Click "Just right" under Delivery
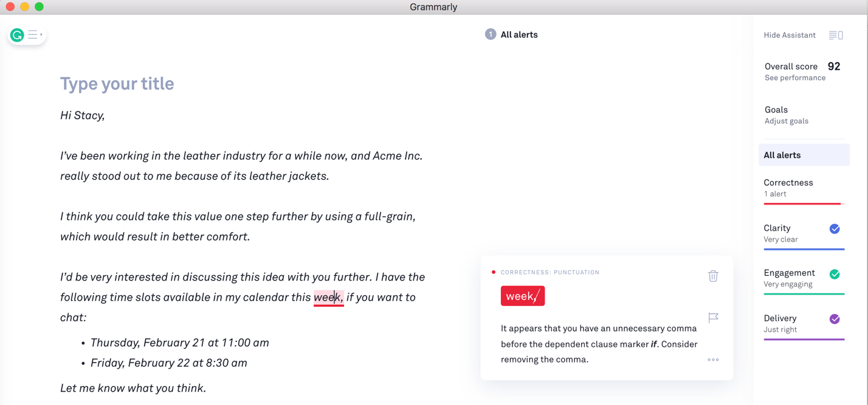 point(780,330)
